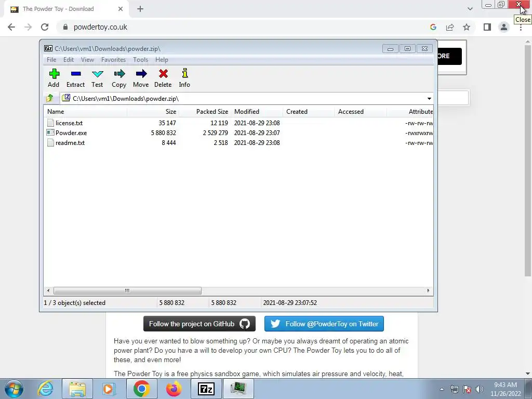Share this page icon in Chrome

(450, 27)
